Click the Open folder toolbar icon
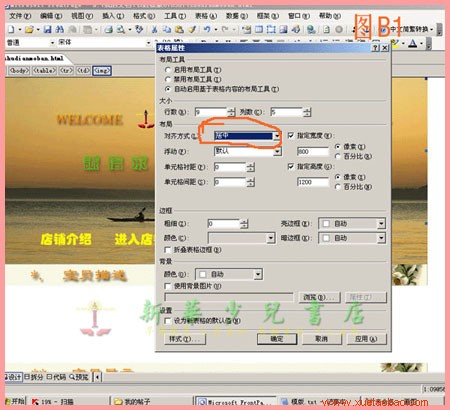450x410 pixels. tap(29, 29)
